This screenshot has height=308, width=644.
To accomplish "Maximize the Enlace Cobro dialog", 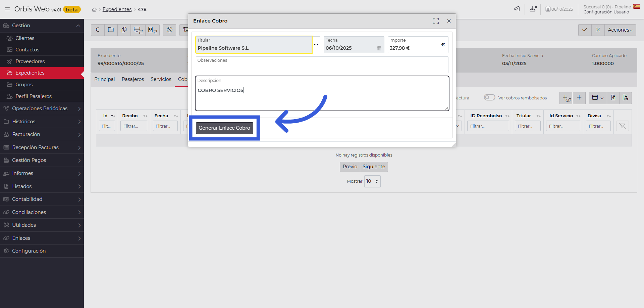I will coord(436,21).
